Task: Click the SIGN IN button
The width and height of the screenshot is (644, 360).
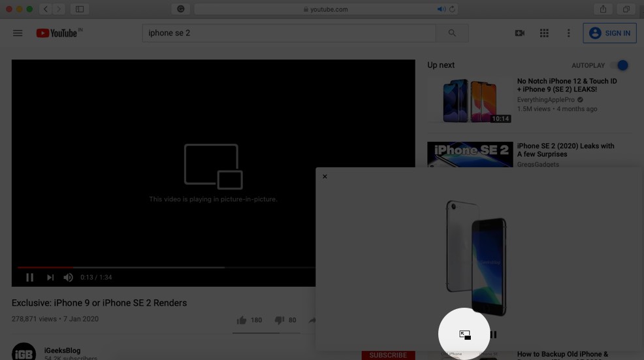Action: pyautogui.click(x=609, y=33)
